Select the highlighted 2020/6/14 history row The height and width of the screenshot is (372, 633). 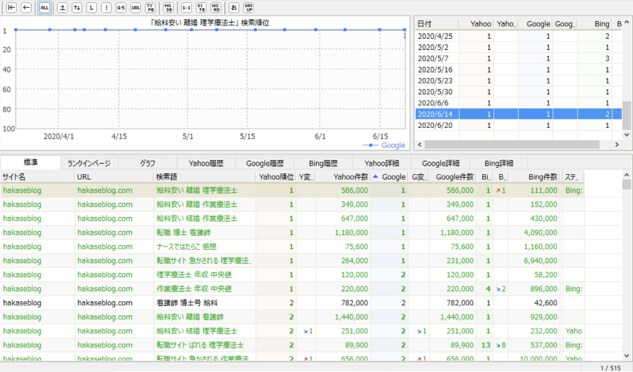(x=519, y=114)
